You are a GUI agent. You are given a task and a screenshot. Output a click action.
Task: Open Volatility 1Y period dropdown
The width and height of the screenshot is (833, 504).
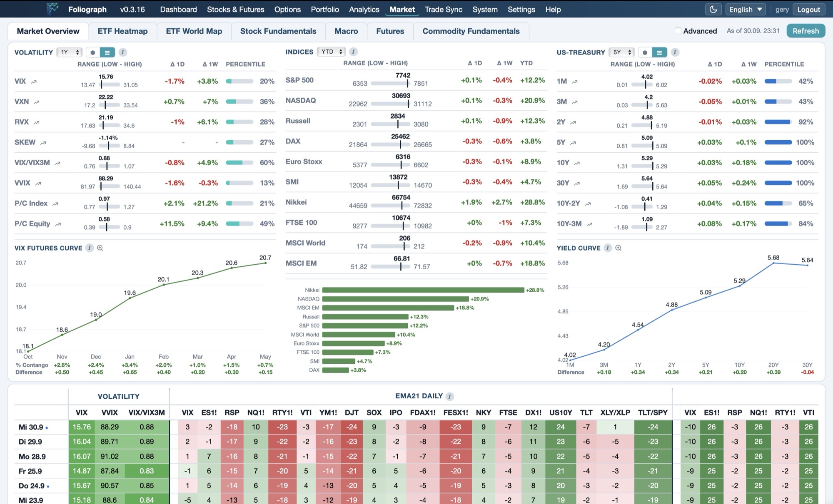[x=70, y=52]
